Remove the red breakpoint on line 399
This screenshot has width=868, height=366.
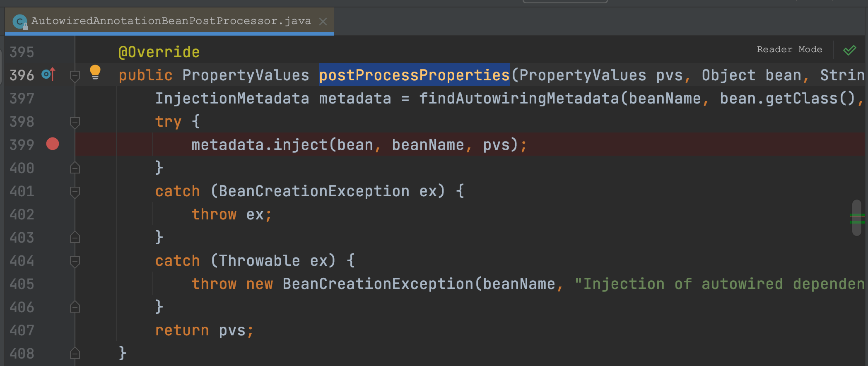click(x=53, y=144)
